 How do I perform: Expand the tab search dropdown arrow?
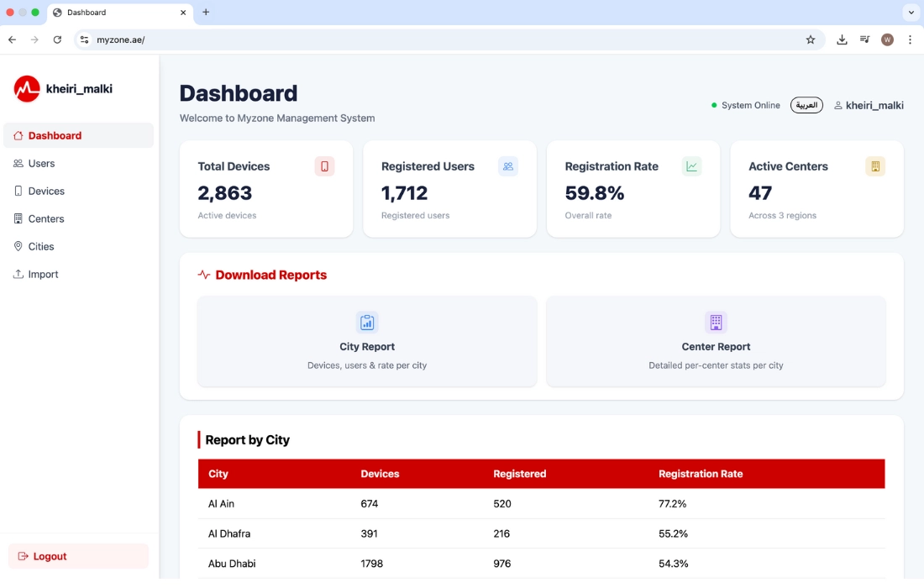pos(911,13)
